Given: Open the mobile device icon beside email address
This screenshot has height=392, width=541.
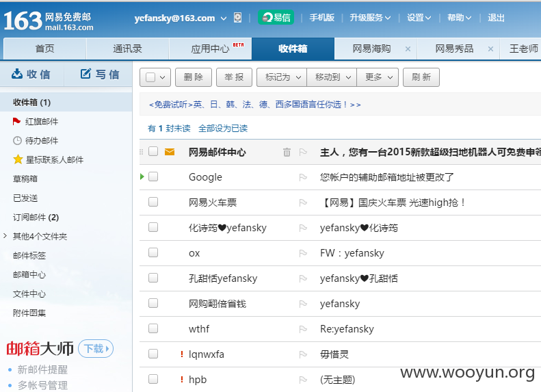Looking at the screenshot, I should (238, 18).
